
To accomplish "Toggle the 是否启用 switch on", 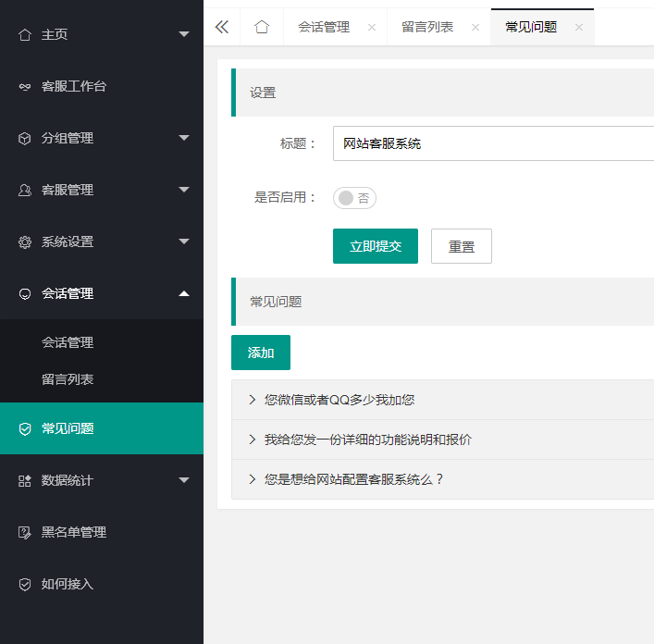I will click(x=354, y=198).
